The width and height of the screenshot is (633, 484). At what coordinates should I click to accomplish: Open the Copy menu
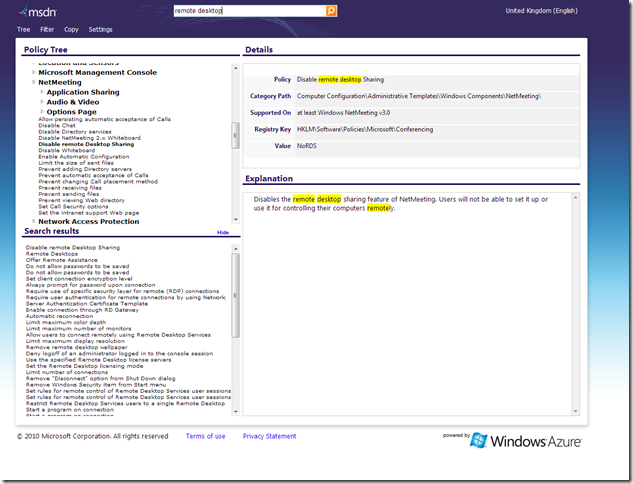coord(71,29)
